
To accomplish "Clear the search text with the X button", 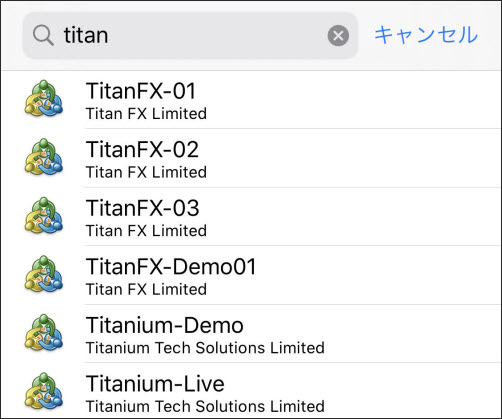I will point(338,36).
